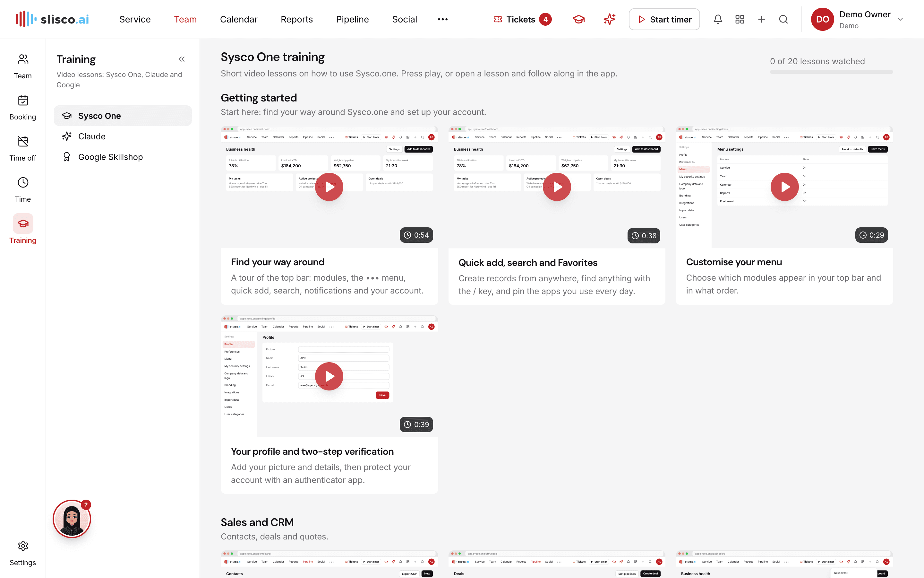Click the lessons watched progress bar
Viewport: 924px width, 578px height.
coord(831,72)
